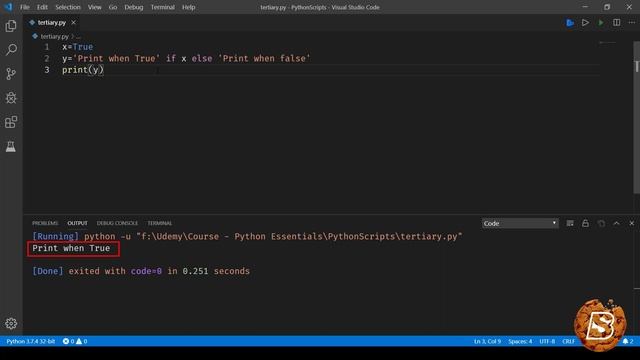
Task: Close the bottom panel
Action: [632, 223]
